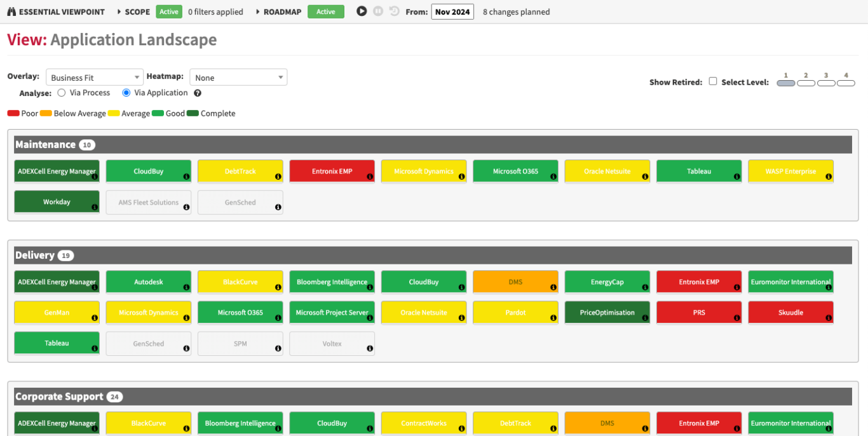Image resolution: width=868 pixels, height=436 pixels.
Task: Click info icon on AMS Fleet Solutions tile
Action: click(x=186, y=207)
